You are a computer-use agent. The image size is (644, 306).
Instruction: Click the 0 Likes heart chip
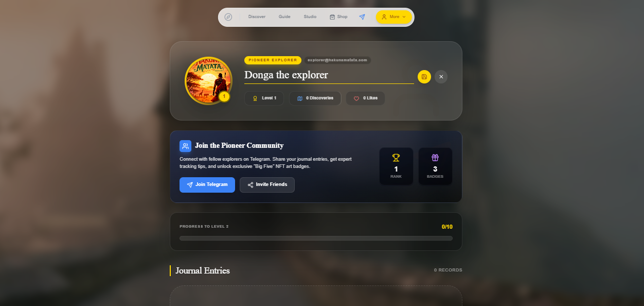point(365,98)
